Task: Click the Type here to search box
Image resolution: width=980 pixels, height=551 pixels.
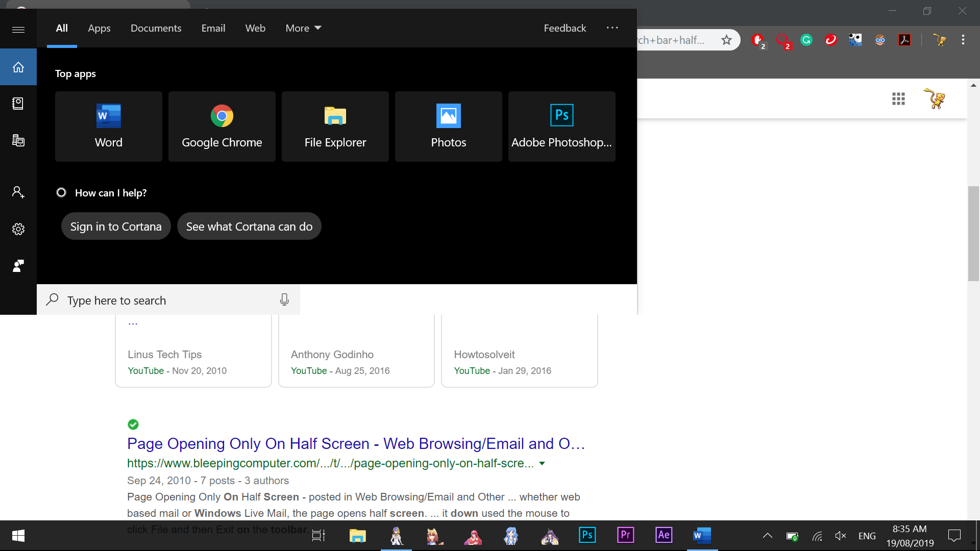Action: [x=168, y=300]
